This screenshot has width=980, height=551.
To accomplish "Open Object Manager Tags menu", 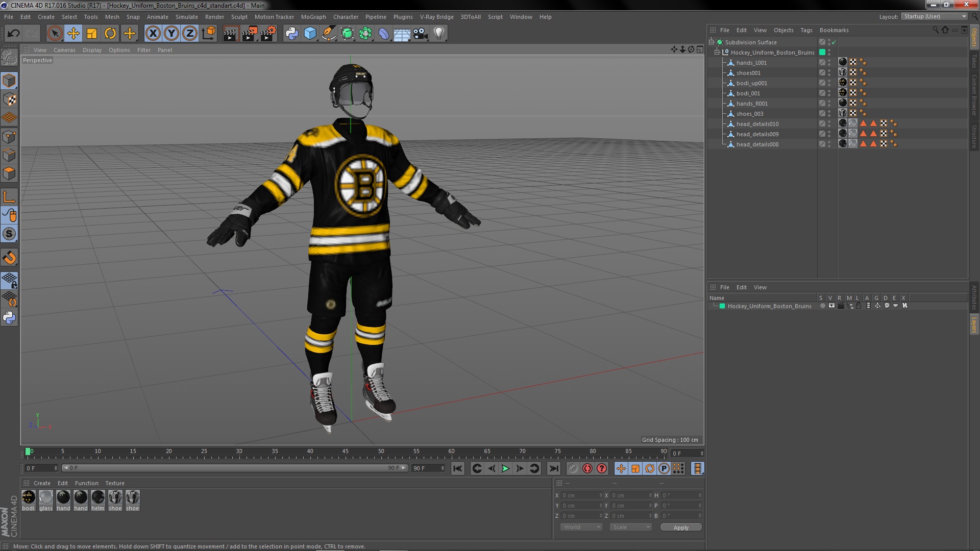I will click(806, 30).
